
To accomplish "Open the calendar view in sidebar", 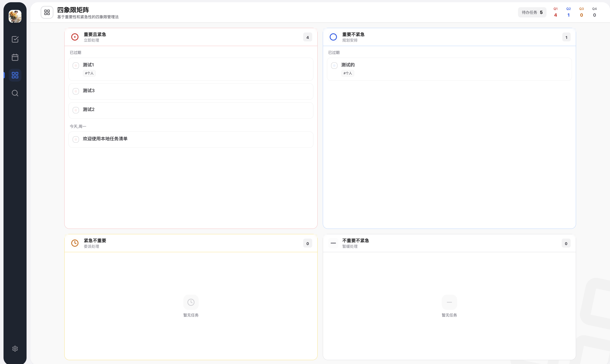I will [15, 57].
